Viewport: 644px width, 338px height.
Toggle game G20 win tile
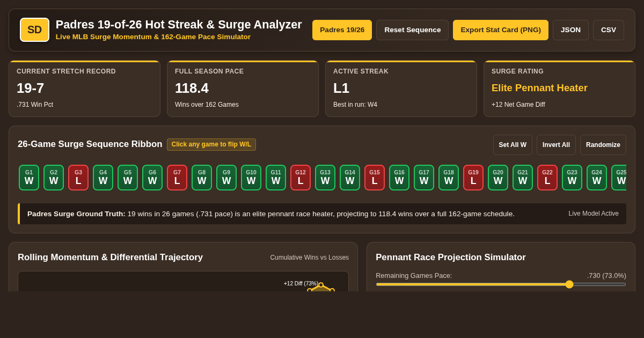498,178
